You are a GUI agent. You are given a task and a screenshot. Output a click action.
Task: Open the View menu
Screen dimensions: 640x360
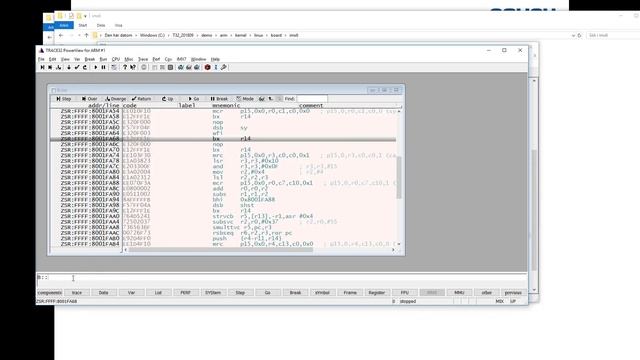point(65,59)
